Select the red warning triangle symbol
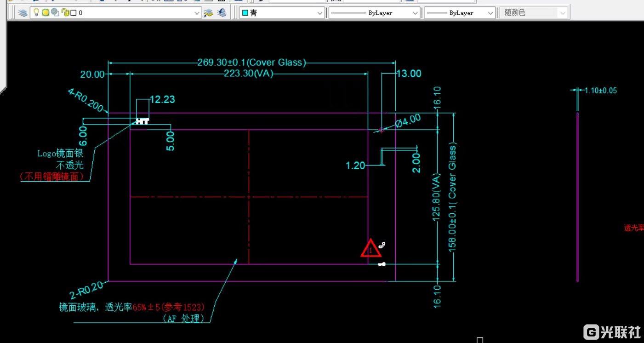The image size is (644, 343). point(370,249)
